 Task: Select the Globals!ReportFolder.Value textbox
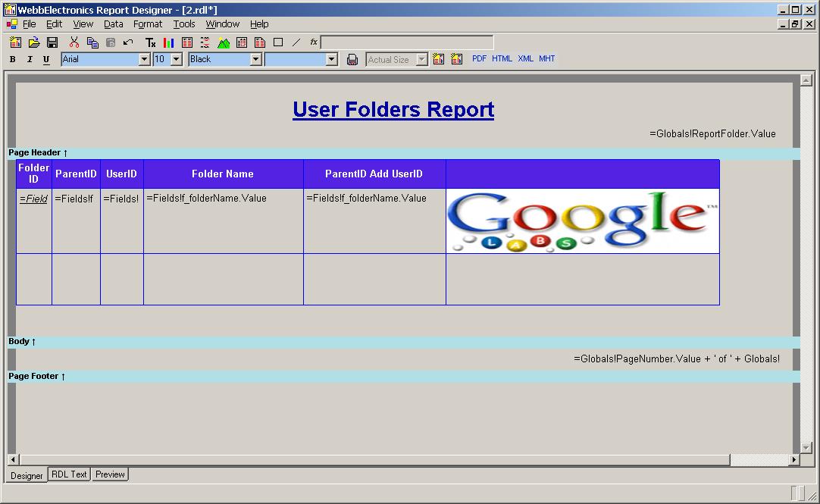[712, 134]
